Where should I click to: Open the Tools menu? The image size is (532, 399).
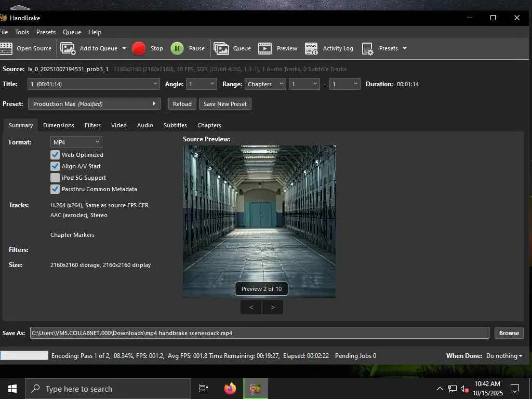tap(22, 32)
